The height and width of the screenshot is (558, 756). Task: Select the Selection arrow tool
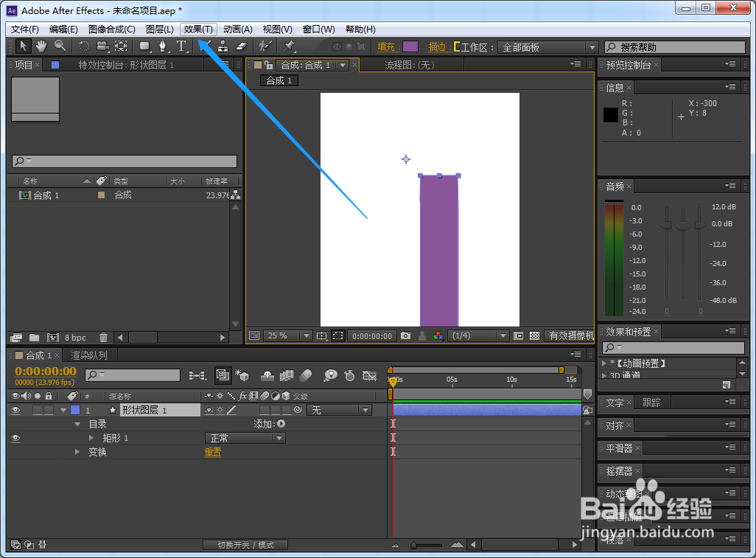pos(23,46)
